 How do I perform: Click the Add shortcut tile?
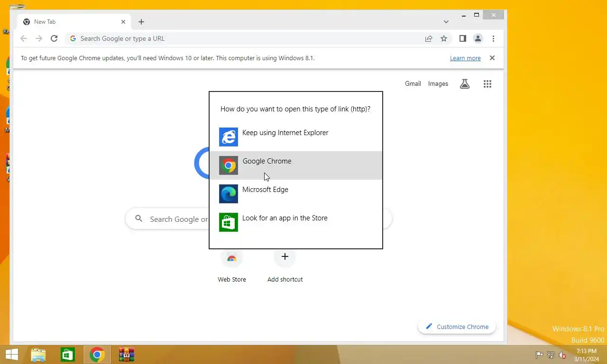[285, 265]
